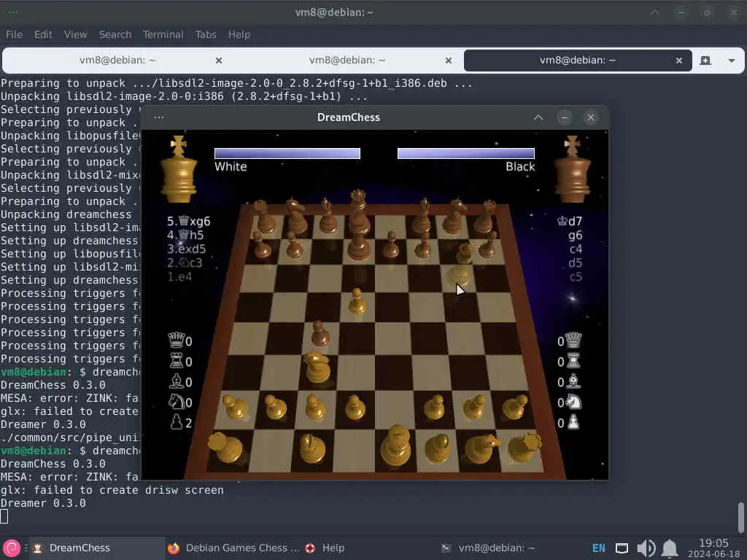Select the white bishop on c1
Viewport: 747px width, 560px height.
tap(312, 448)
